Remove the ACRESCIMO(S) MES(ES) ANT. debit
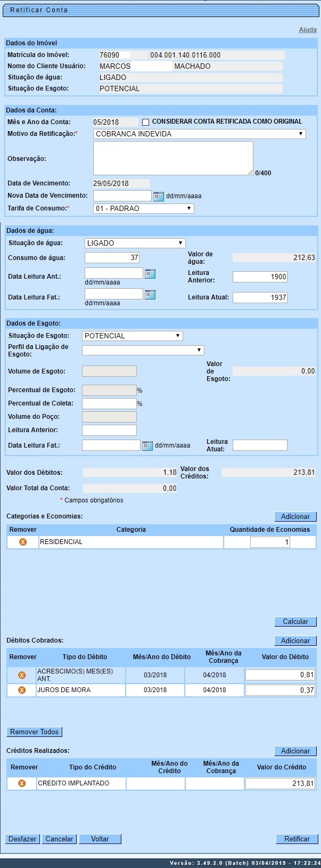This screenshot has width=321, height=868. pyautogui.click(x=22, y=675)
